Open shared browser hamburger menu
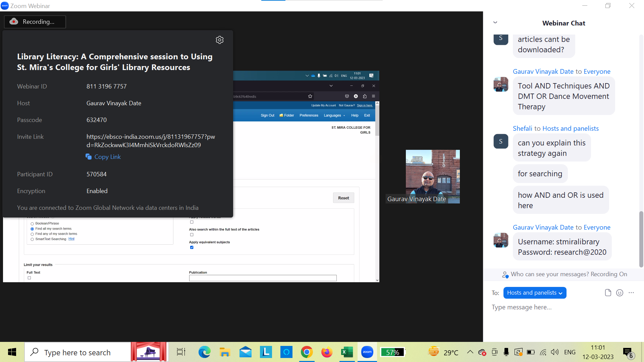Screen dimensions: 644x362 click(x=373, y=96)
